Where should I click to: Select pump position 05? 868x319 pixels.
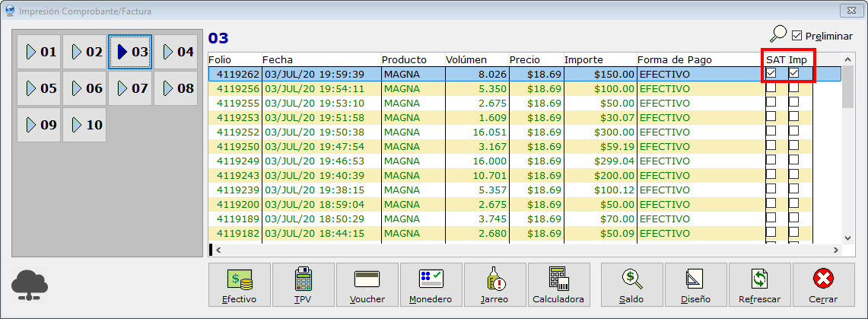40,88
